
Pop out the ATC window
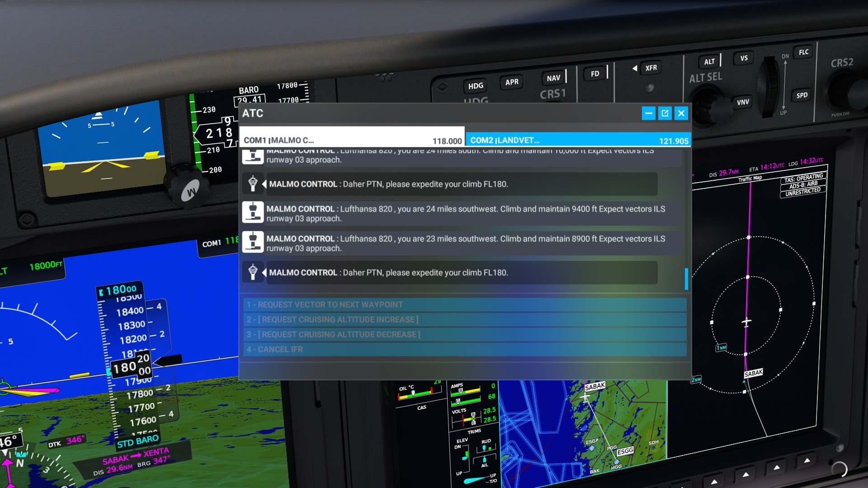click(665, 113)
